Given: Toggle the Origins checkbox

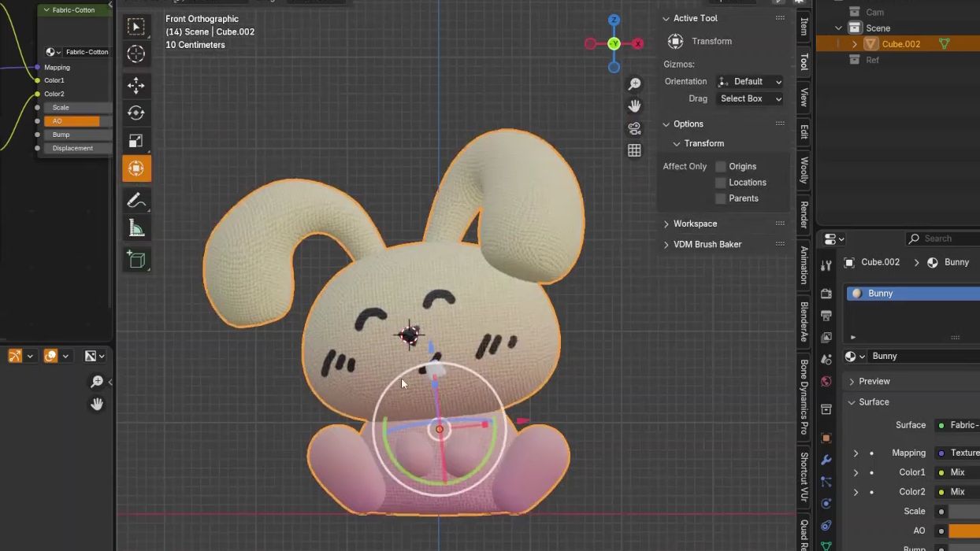Looking at the screenshot, I should point(721,166).
